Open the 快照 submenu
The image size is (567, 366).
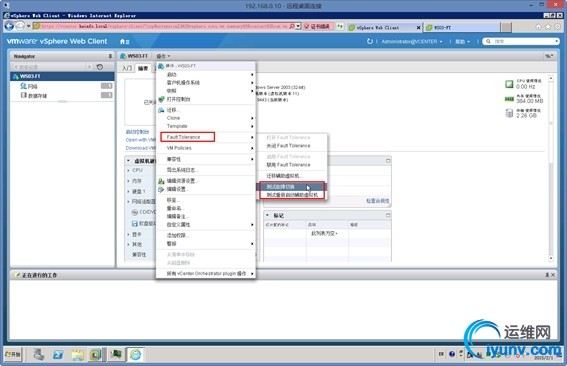tap(206, 91)
